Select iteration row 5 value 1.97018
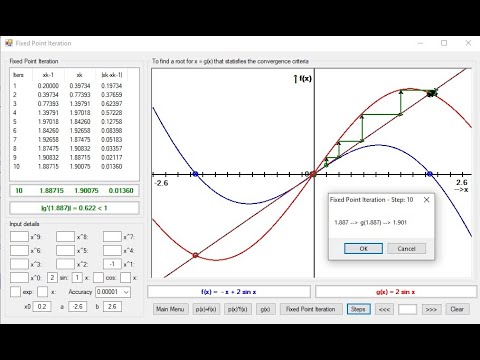 click(x=48, y=122)
